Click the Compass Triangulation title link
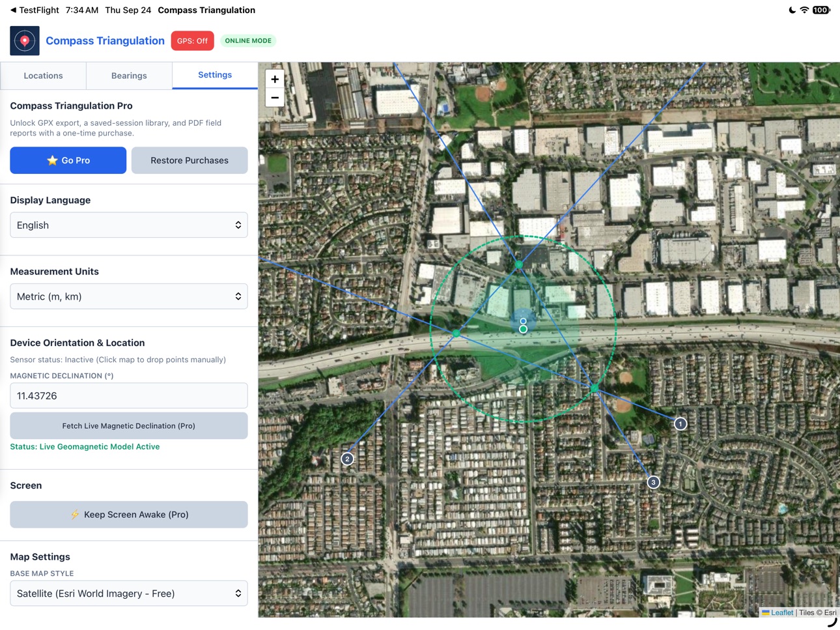This screenshot has width=840, height=630. click(x=105, y=40)
